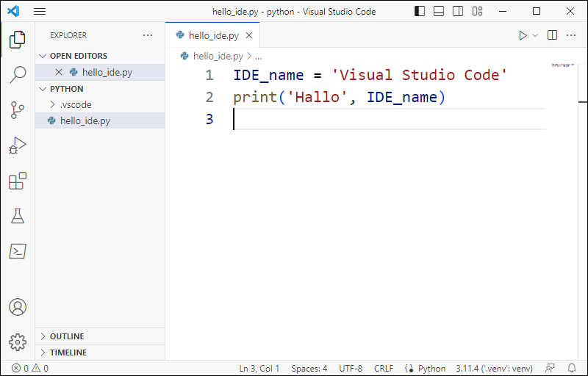Open the hamburger application menu

pyautogui.click(x=40, y=12)
